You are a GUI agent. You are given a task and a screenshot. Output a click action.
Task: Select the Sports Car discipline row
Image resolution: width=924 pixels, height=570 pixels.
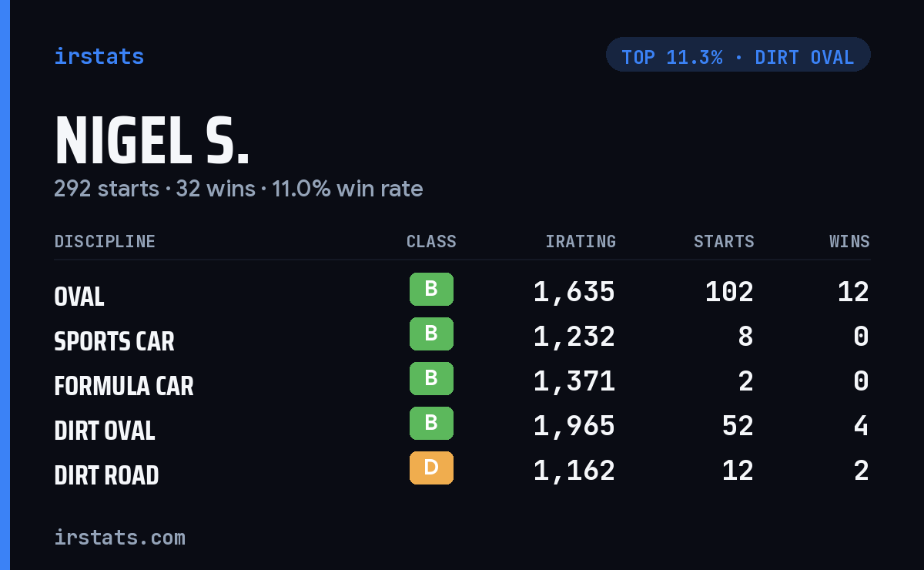click(462, 337)
